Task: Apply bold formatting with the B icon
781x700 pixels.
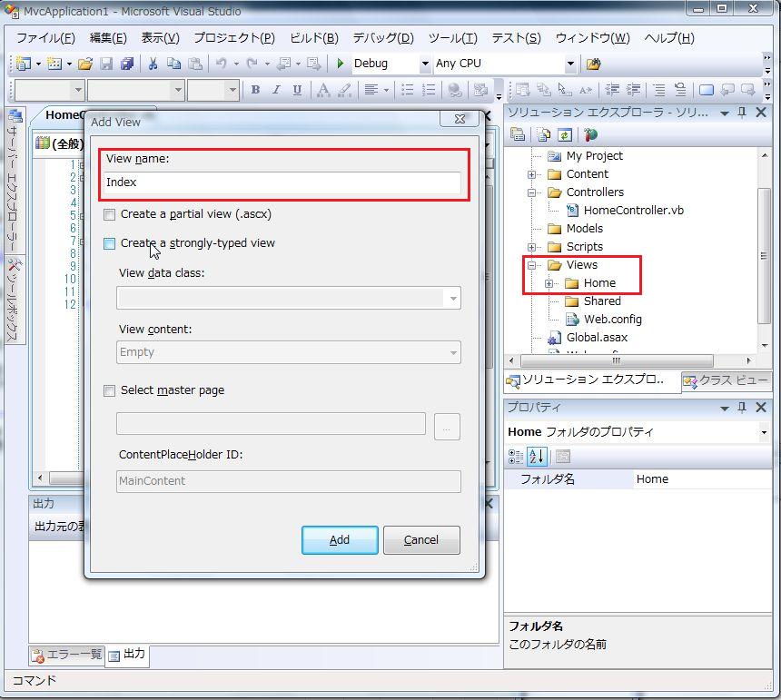Action: point(255,90)
